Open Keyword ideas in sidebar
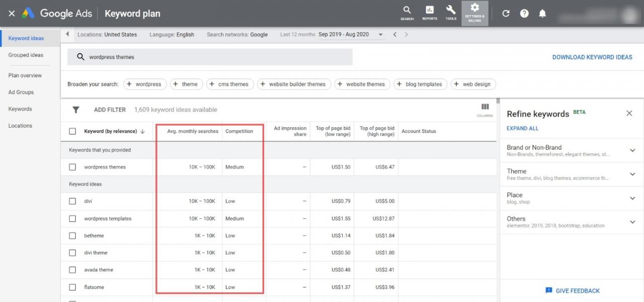Image resolution: width=644 pixels, height=302 pixels. coord(26,38)
